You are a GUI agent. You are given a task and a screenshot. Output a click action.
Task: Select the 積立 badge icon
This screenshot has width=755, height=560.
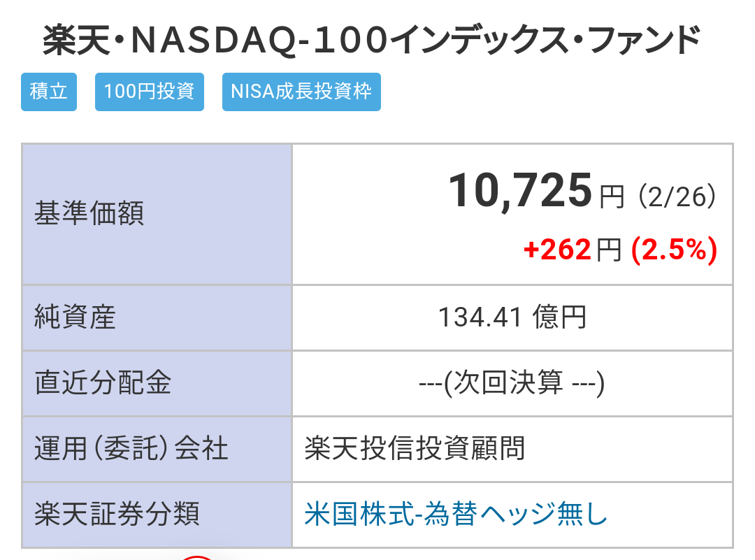pos(48,92)
